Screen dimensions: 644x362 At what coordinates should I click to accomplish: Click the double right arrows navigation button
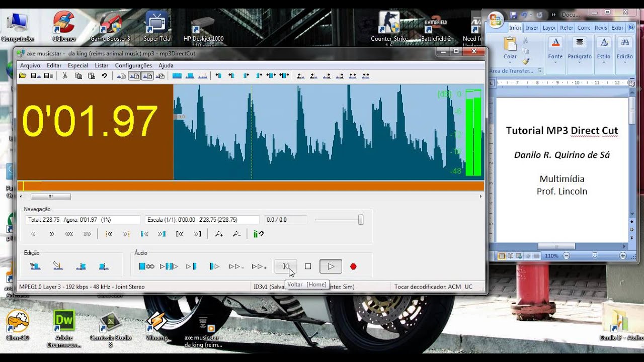point(88,234)
